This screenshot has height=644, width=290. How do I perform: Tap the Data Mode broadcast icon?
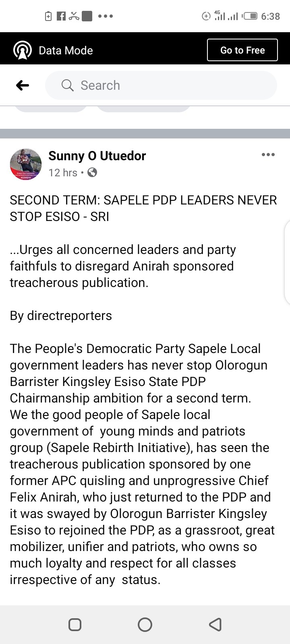(23, 50)
